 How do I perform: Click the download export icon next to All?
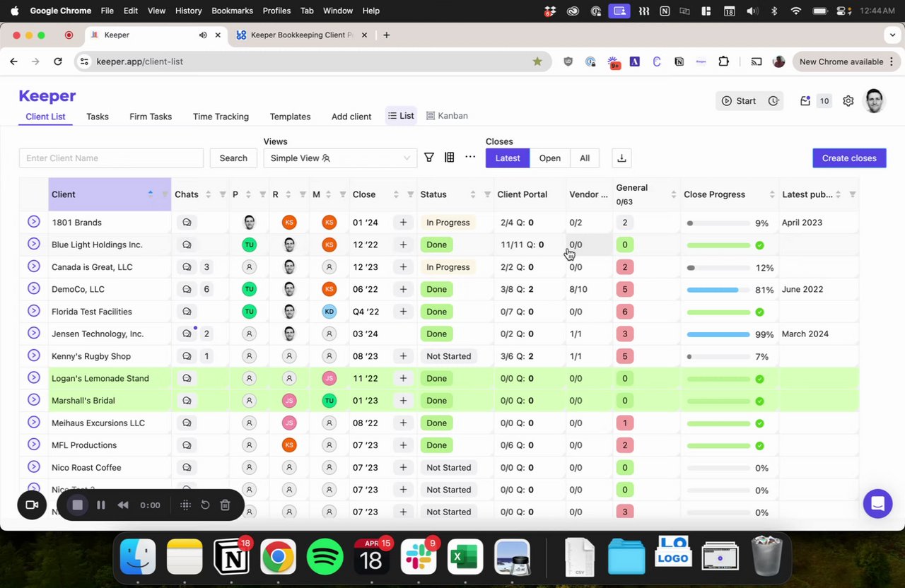pos(621,158)
